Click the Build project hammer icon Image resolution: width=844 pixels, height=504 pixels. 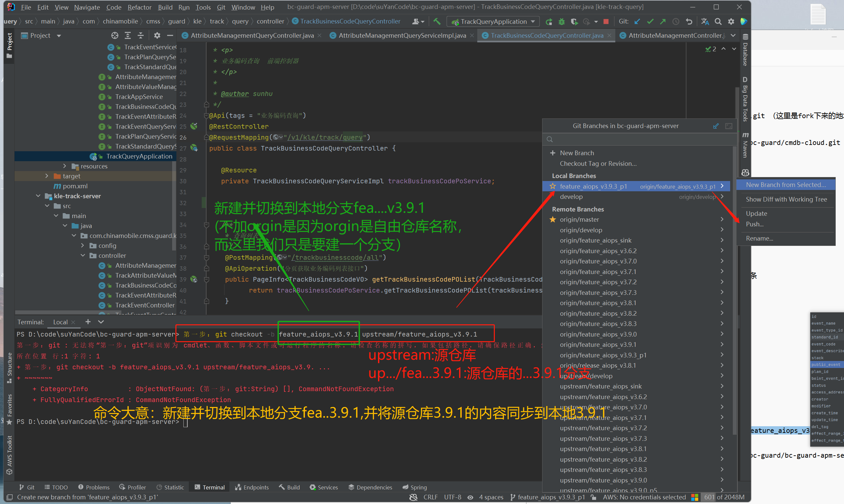point(437,22)
